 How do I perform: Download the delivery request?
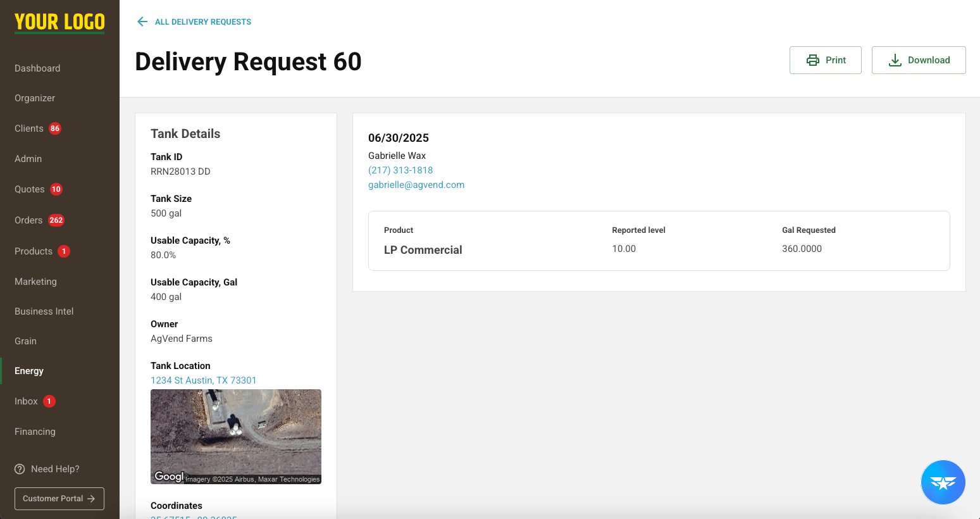[919, 60]
